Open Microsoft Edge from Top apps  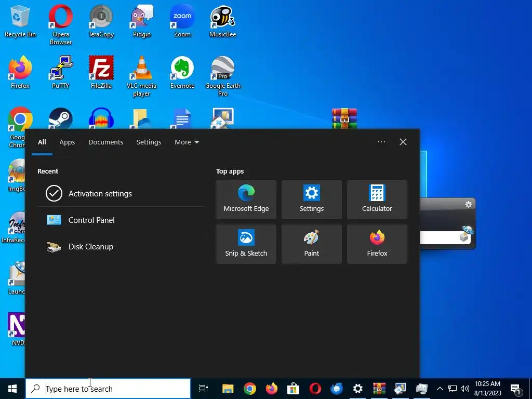[x=246, y=199]
